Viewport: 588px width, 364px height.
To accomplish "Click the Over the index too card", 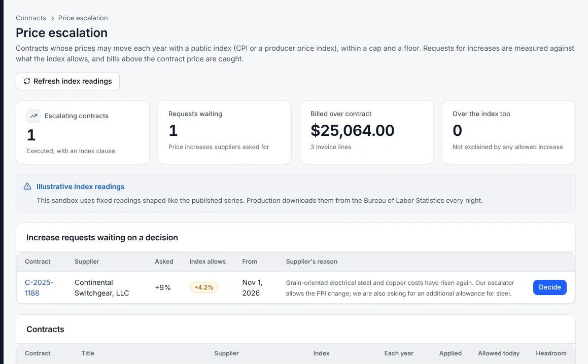I will pos(508,132).
